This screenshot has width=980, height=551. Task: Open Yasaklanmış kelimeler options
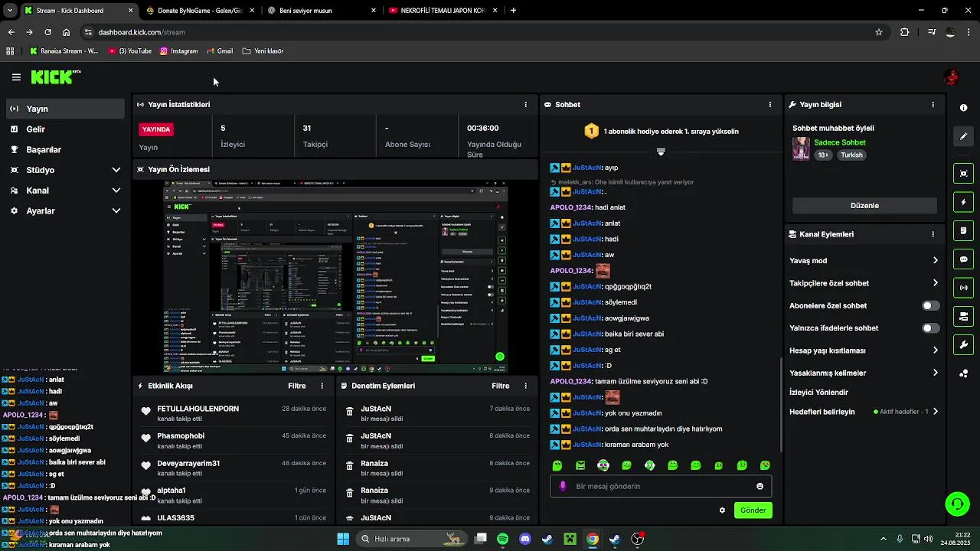click(x=864, y=373)
